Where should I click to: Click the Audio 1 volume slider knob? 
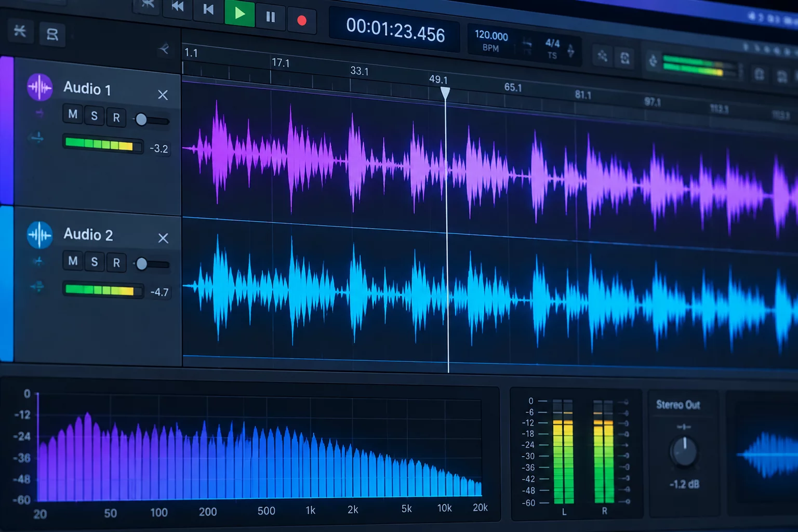141,119
